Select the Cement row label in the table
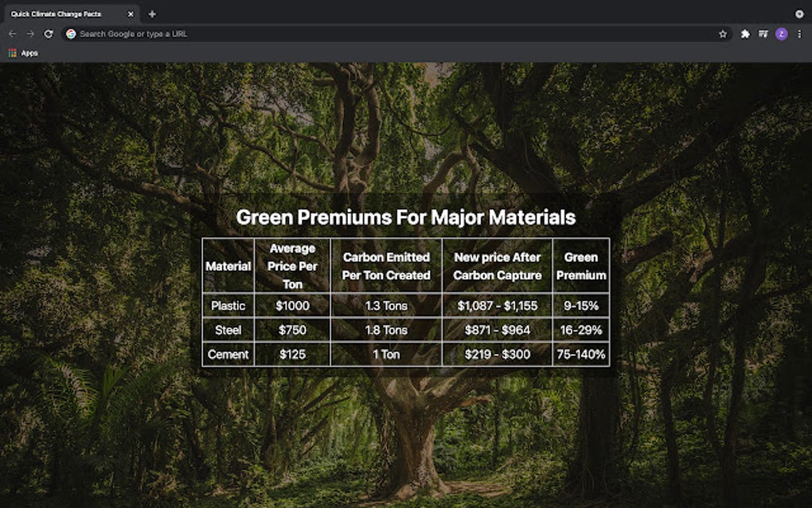Image resolution: width=812 pixels, height=508 pixels. (x=228, y=354)
